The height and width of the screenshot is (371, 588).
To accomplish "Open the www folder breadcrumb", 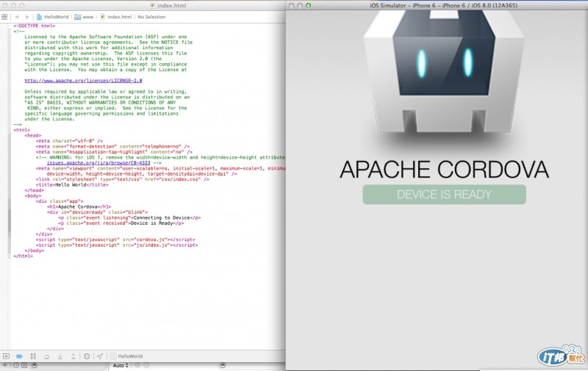I will [85, 17].
